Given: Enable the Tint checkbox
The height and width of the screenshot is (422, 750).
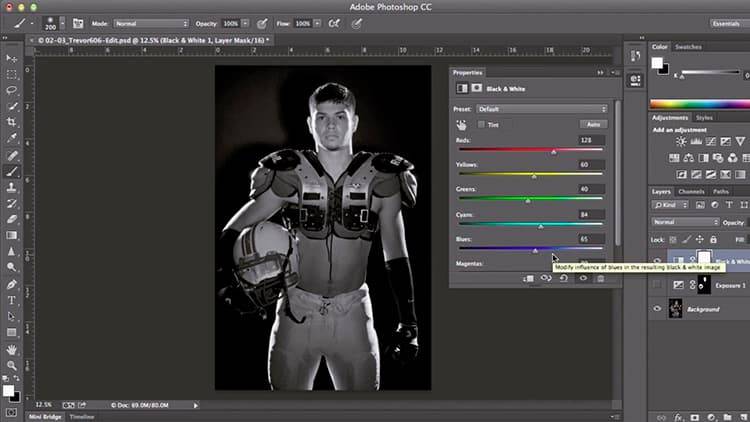Looking at the screenshot, I should click(x=482, y=124).
